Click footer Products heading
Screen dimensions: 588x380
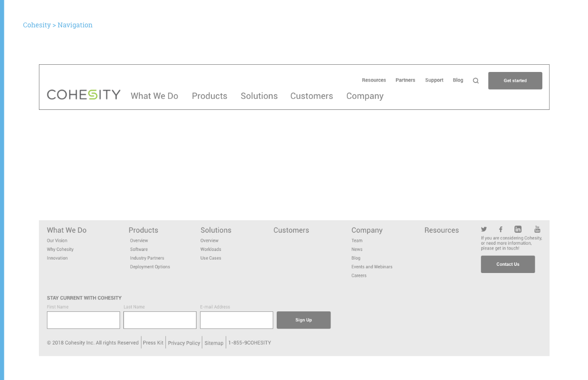143,230
